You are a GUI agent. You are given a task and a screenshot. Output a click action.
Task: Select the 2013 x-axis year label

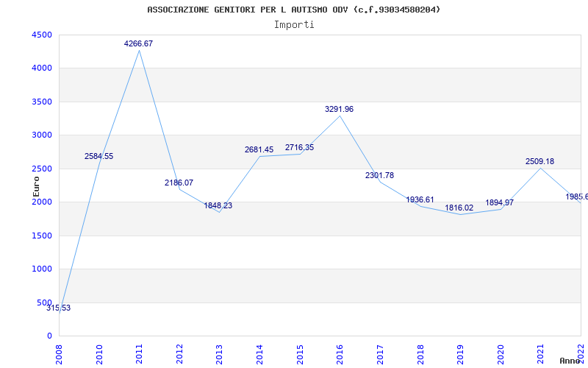coord(220,354)
